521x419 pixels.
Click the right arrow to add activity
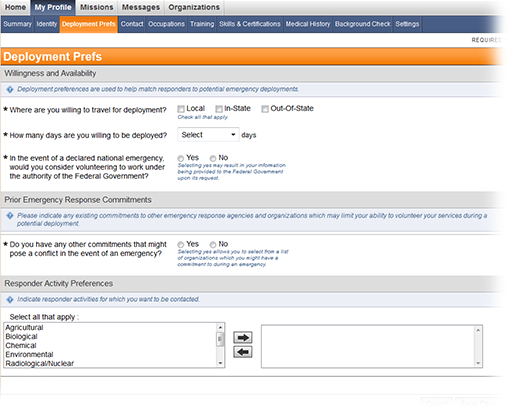point(243,338)
